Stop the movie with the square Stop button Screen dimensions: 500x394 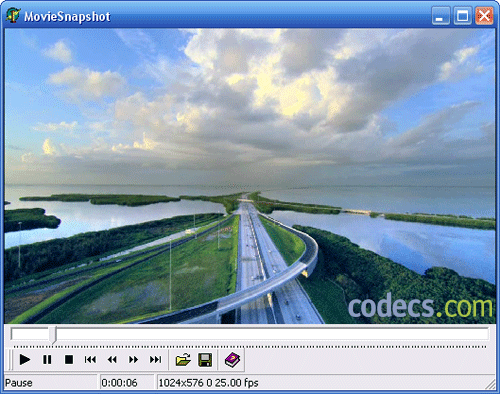69,360
